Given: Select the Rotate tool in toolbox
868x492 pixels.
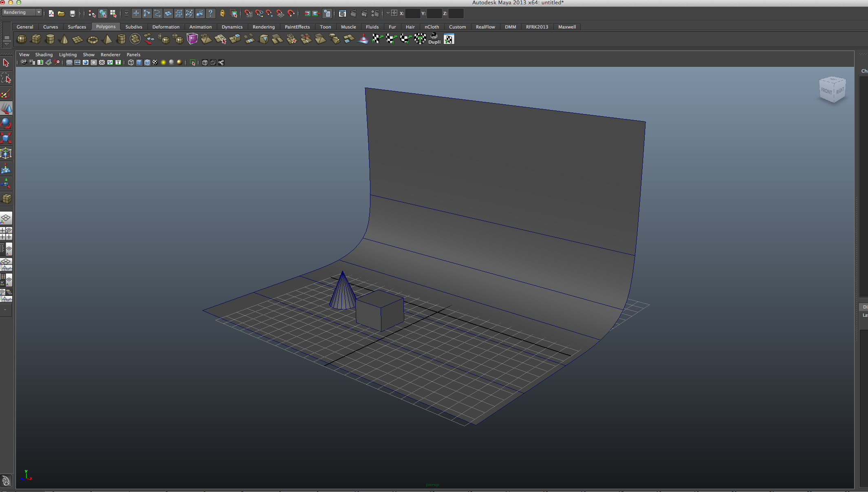Looking at the screenshot, I should click(x=6, y=123).
